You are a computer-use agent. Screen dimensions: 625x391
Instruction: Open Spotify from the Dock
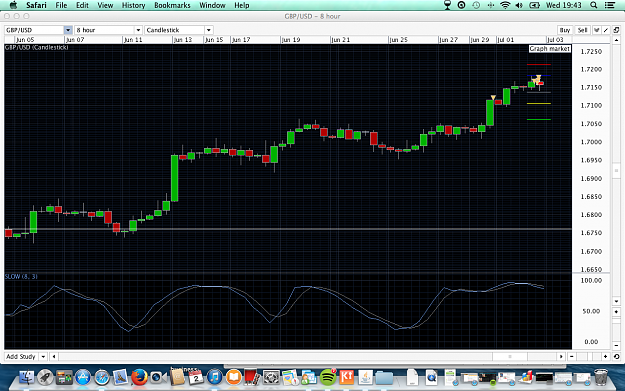[328, 377]
